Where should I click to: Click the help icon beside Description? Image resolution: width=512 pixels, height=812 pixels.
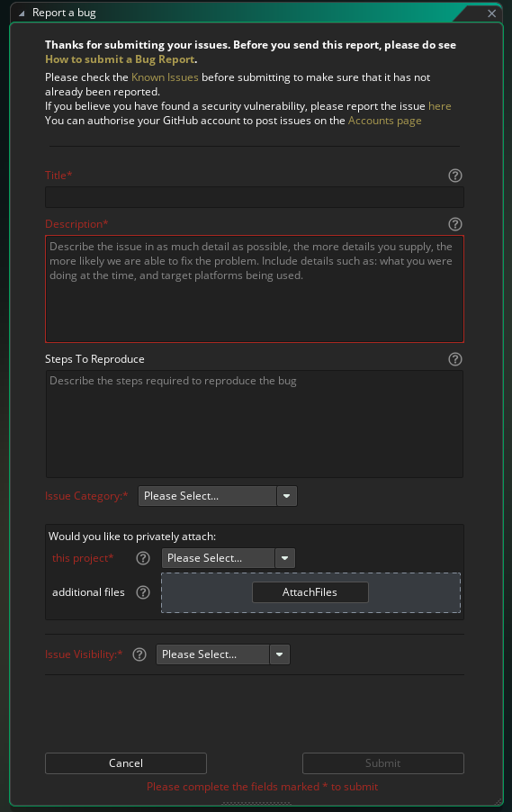click(x=455, y=224)
